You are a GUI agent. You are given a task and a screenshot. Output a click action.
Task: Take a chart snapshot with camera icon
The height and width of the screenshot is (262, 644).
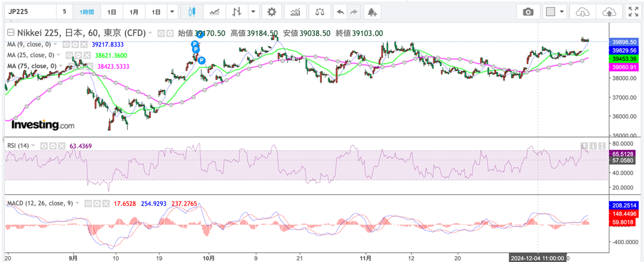[x=528, y=12]
